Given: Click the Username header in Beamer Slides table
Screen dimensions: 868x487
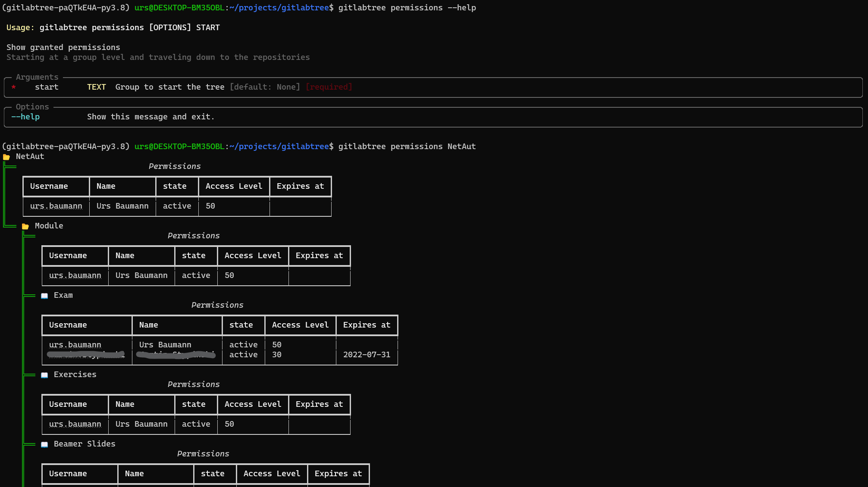Looking at the screenshot, I should (x=68, y=474).
